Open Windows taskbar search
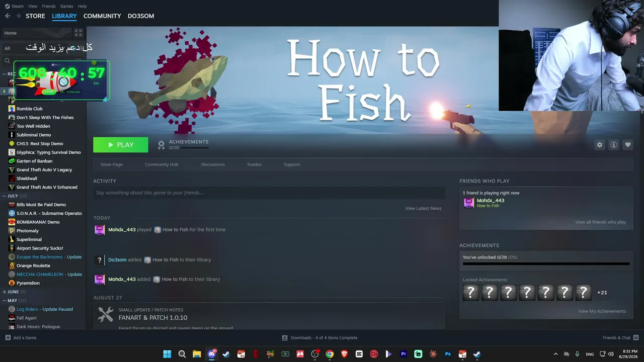Image resolution: width=644 pixels, height=362 pixels. click(182, 354)
